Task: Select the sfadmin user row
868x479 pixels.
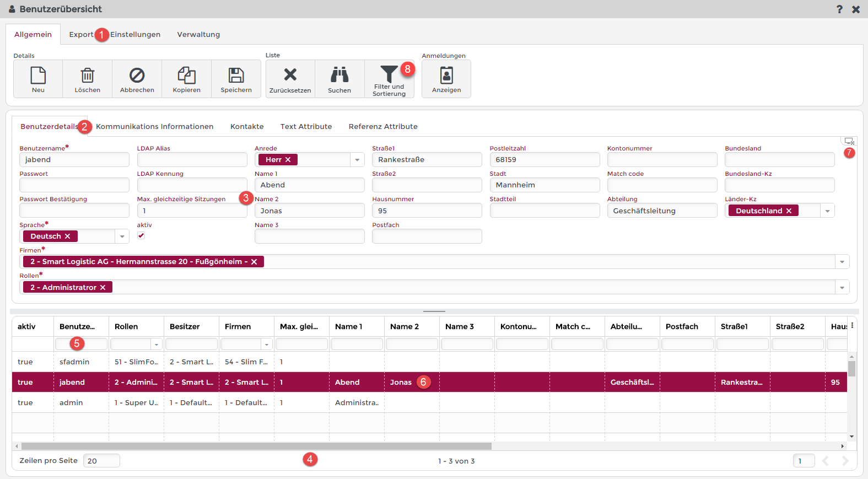Action: click(74, 362)
